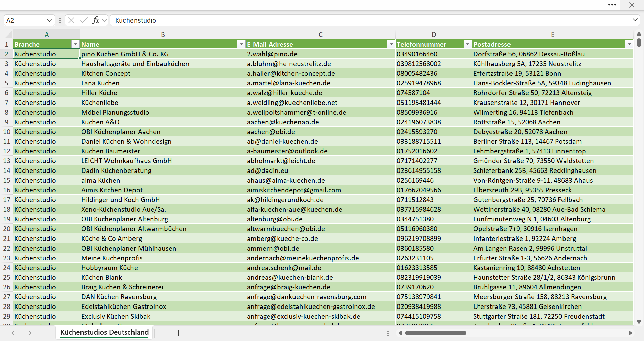Select email aachen@obi.de

tap(321, 132)
